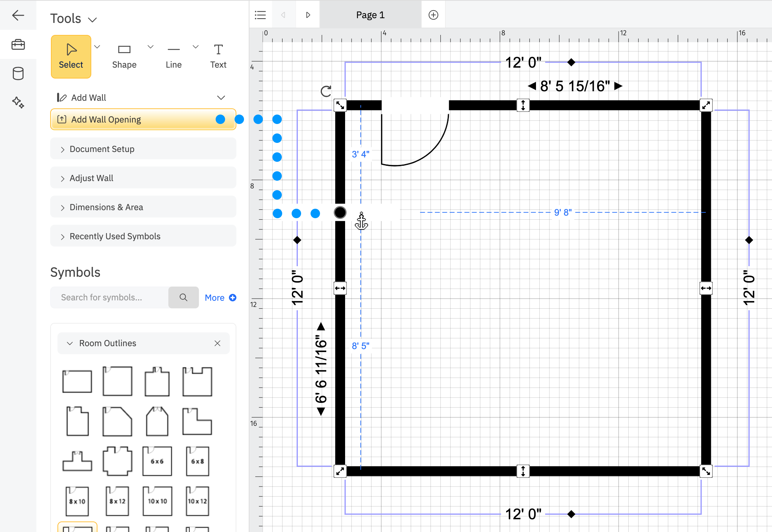Open the Add Wall dropdown arrow
The height and width of the screenshot is (532, 772).
point(221,97)
